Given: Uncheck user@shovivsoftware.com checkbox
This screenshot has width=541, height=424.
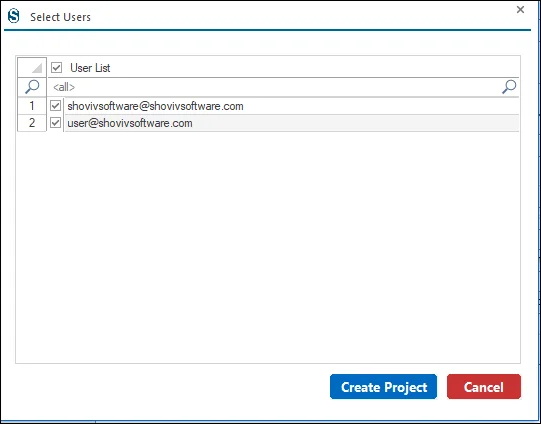Looking at the screenshot, I should pyautogui.click(x=56, y=122).
